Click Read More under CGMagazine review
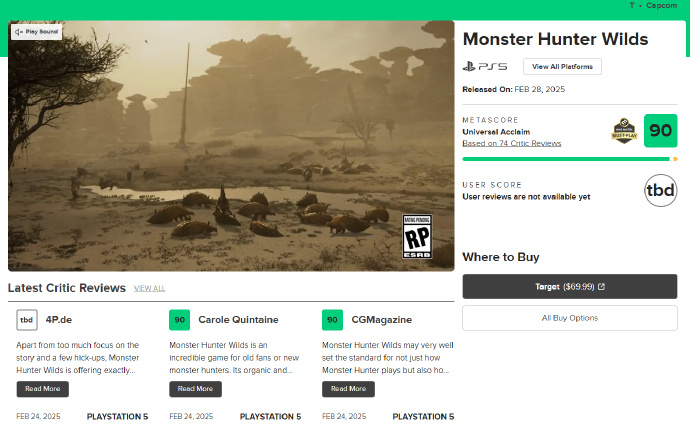 pos(348,389)
